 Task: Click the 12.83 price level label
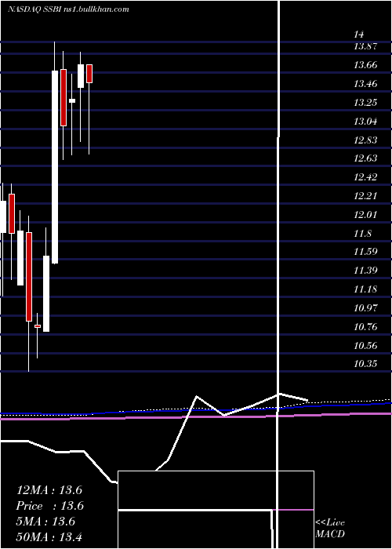coord(365,140)
